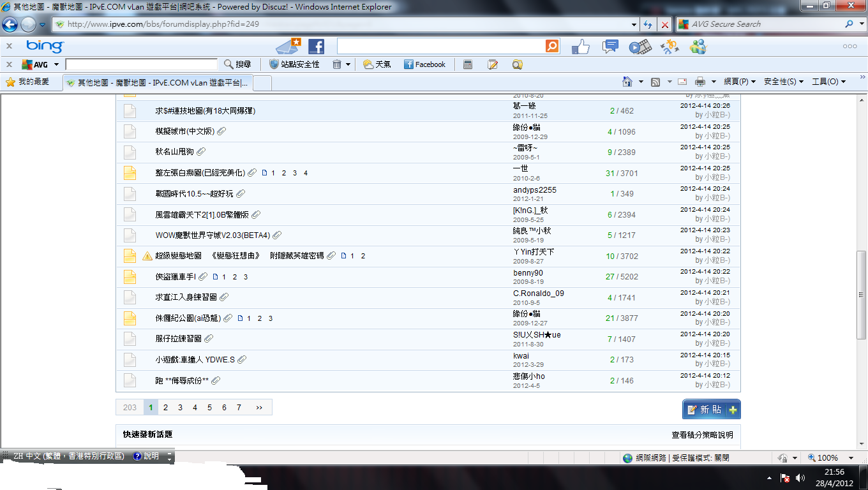868x490 pixels.
Task: Click the video film icon on Bing toolbar
Action: 640,47
